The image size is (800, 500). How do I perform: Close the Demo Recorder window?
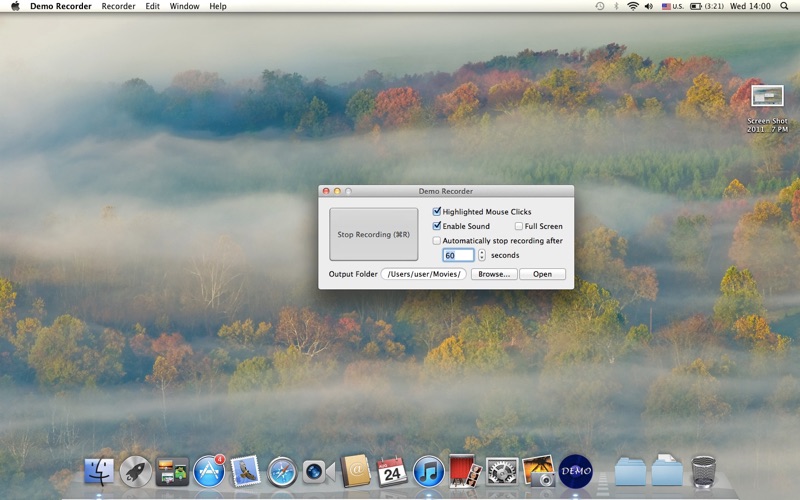[326, 191]
